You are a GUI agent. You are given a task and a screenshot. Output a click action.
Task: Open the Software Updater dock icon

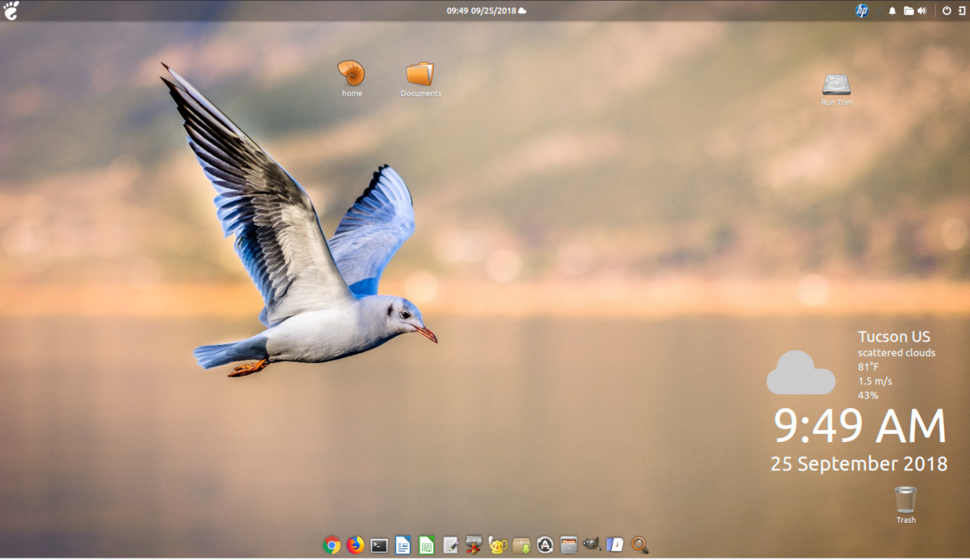(x=546, y=545)
